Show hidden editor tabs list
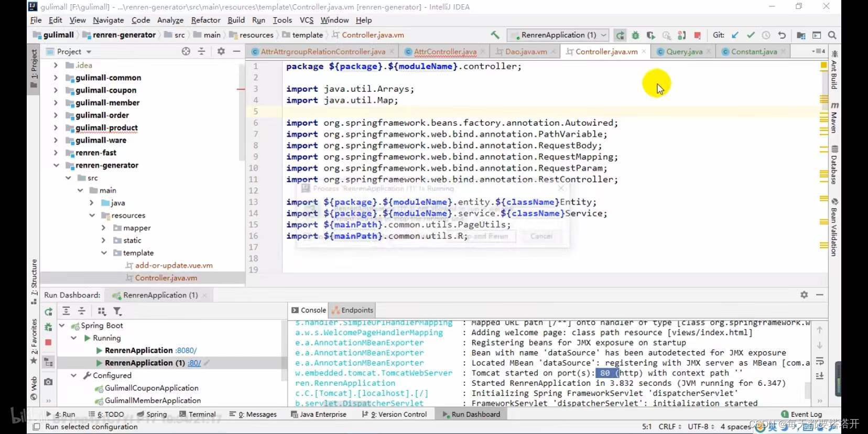Viewport: 868px width, 434px height. [x=818, y=51]
